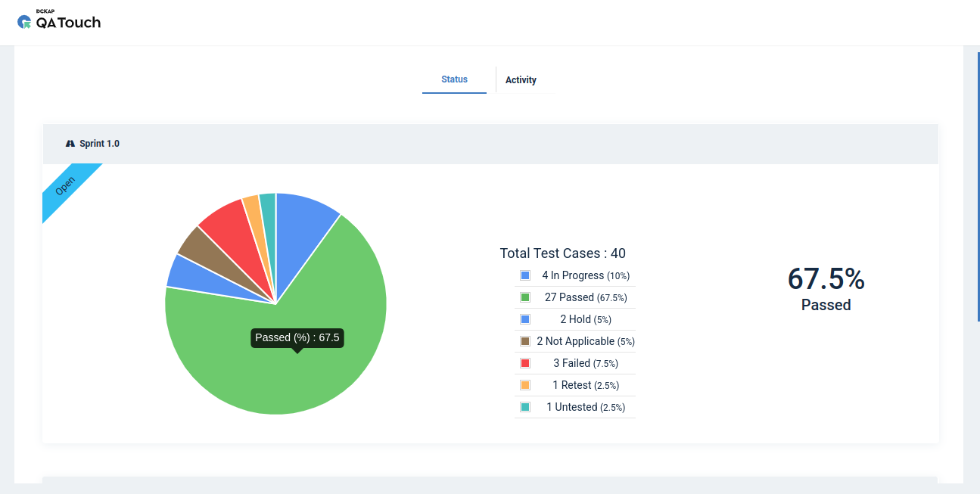Click the green Passed legend color box
Image resolution: width=980 pixels, height=494 pixels.
[x=525, y=297]
